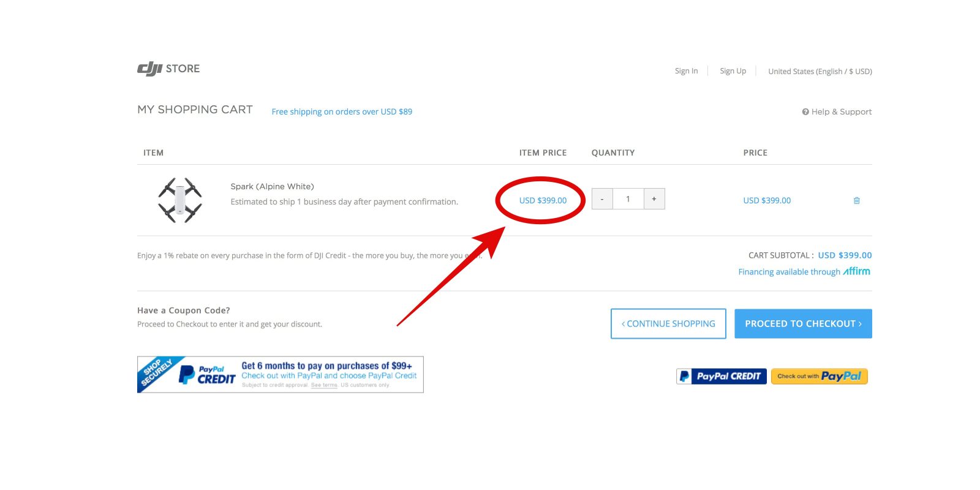The image size is (980, 490).
Task: Click the circled USD $399.00 item price
Action: (543, 201)
